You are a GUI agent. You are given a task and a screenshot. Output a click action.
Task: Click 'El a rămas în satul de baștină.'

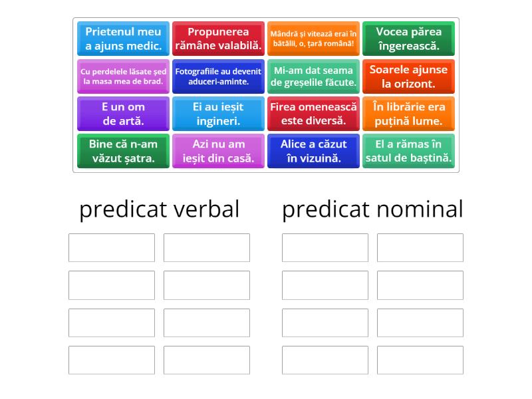pyautogui.click(x=408, y=150)
